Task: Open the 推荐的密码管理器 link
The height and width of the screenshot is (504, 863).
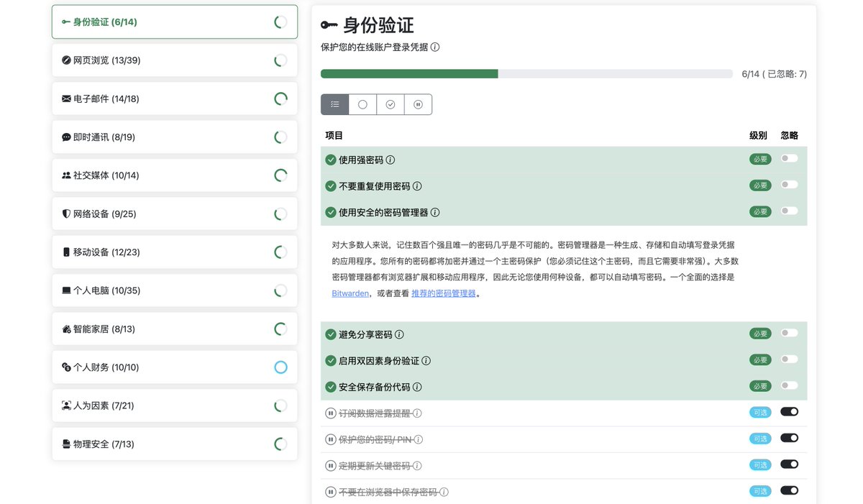Action: 443,293
